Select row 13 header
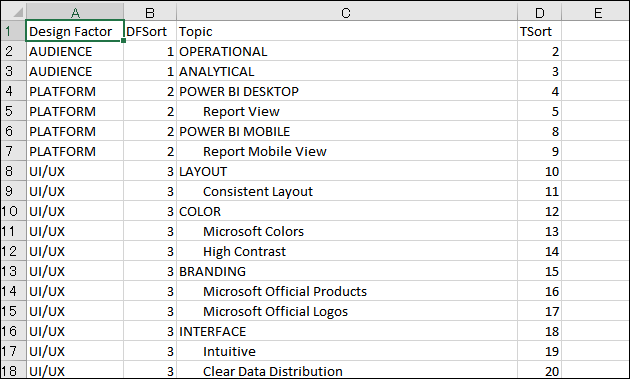The height and width of the screenshot is (379, 630). [13, 271]
